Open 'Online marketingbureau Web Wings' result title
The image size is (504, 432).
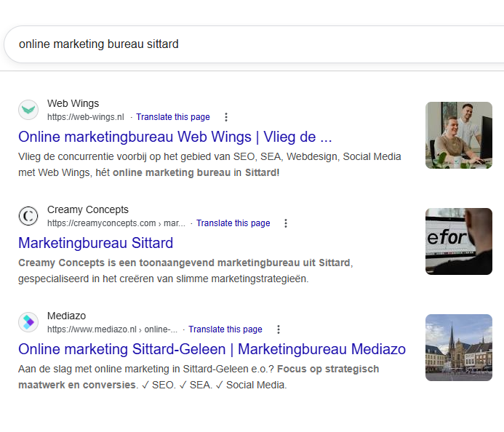click(175, 137)
